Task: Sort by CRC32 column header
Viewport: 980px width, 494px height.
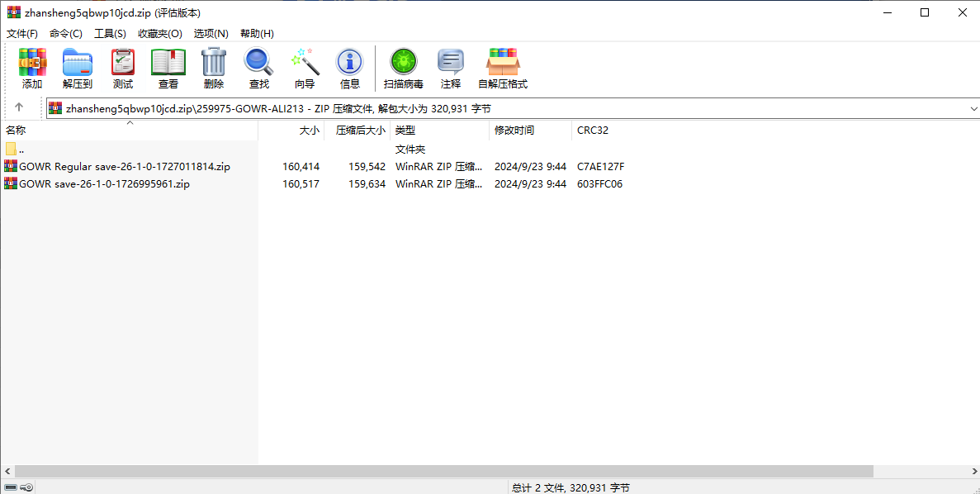Action: (x=593, y=130)
